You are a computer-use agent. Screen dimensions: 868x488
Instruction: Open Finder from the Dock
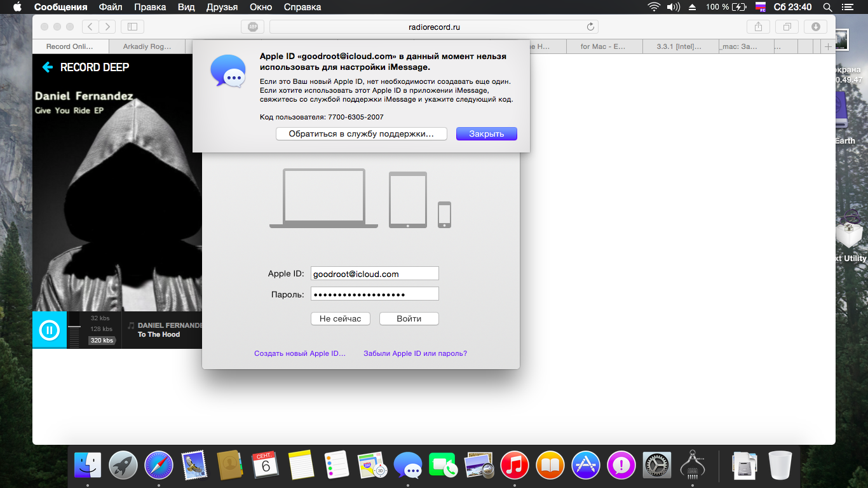(x=88, y=465)
